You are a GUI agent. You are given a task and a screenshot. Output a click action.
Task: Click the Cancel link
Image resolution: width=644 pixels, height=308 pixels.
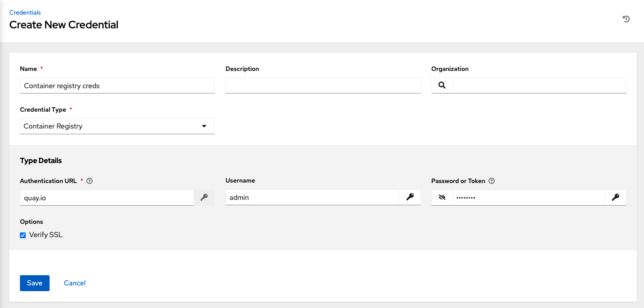point(74,283)
